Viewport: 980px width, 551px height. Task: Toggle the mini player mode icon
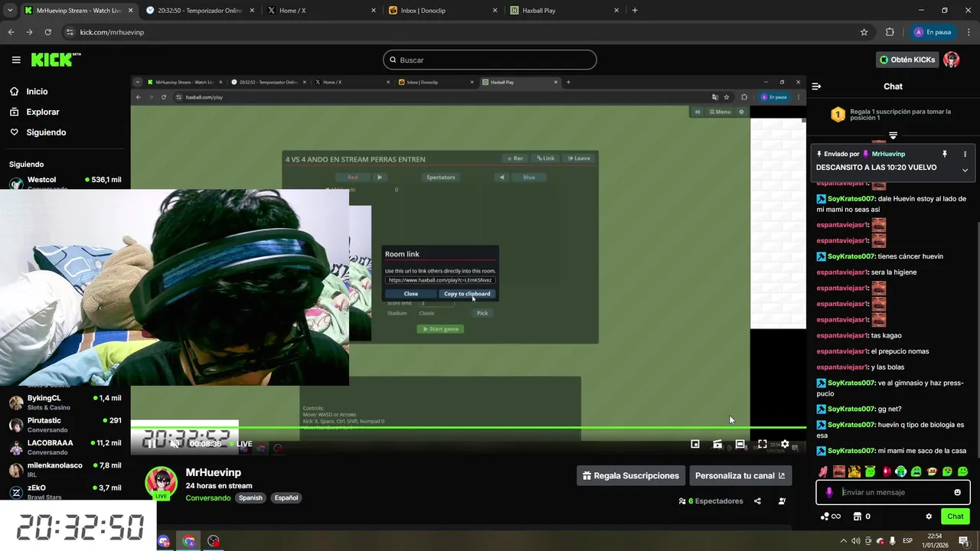coord(695,444)
